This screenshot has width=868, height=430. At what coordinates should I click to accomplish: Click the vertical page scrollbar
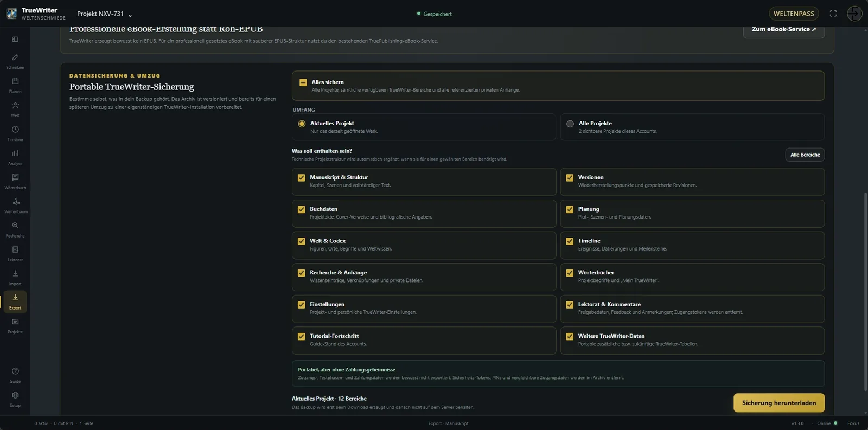[x=865, y=291]
